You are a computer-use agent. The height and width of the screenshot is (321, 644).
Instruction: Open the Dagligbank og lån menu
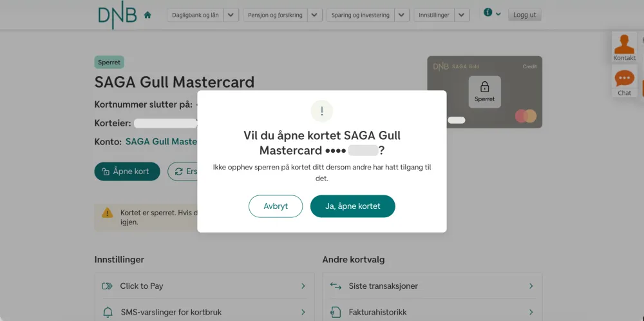[195, 15]
